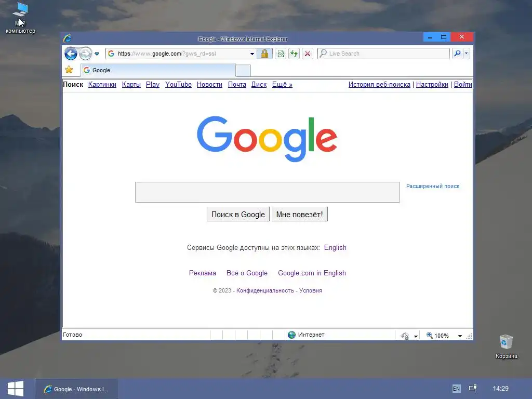Image resolution: width=532 pixels, height=399 pixels.
Task: Click the 100% zoom level button
Action: tap(437, 336)
